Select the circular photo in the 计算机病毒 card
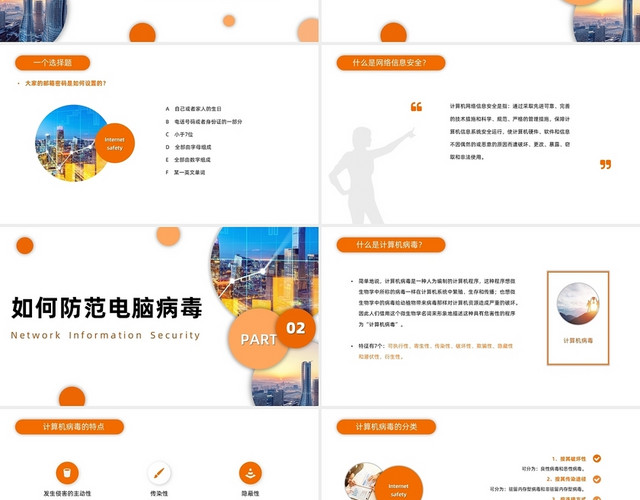640x500 pixels. pyautogui.click(x=578, y=303)
